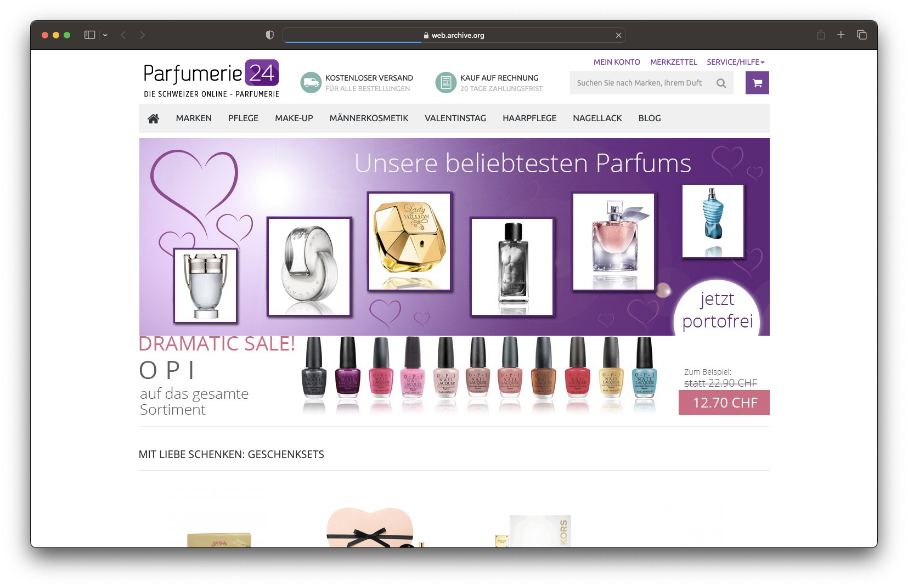Open MEIN KONTO account link

pyautogui.click(x=617, y=62)
